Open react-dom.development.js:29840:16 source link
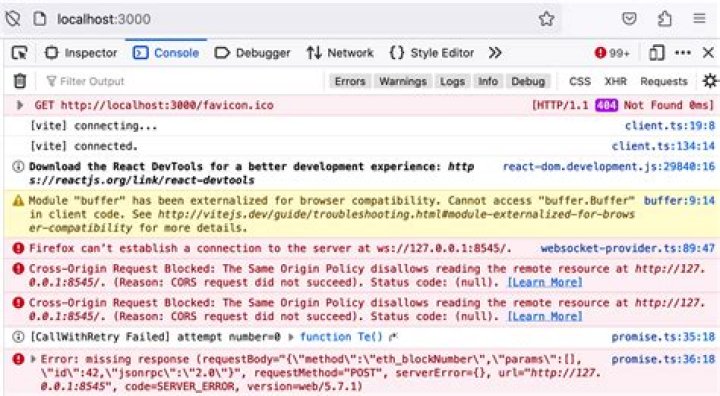This screenshot has height=396, width=720. [609, 166]
